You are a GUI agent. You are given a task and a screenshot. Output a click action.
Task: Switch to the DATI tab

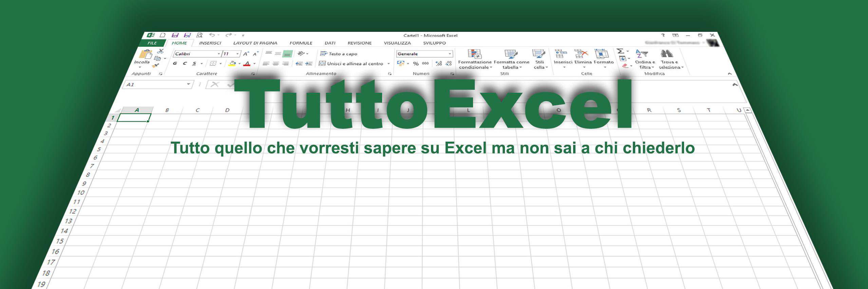point(330,43)
